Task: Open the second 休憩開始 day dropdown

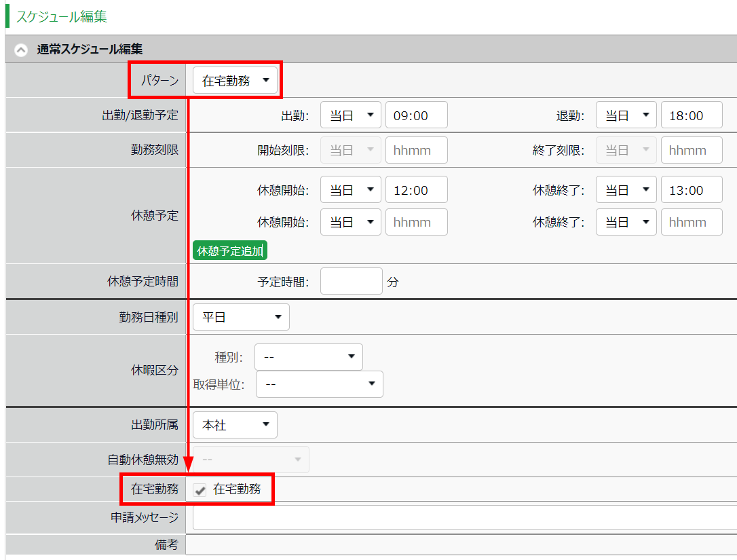Action: click(x=351, y=222)
